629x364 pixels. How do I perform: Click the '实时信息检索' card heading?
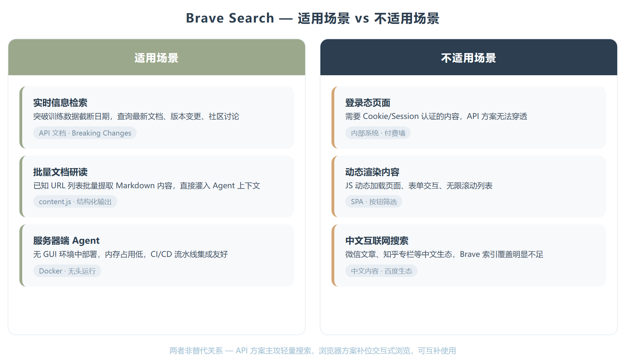60,103
